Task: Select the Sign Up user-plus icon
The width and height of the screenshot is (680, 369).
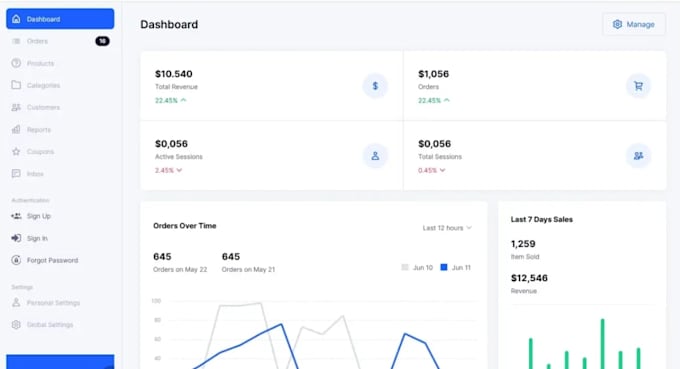Action: (16, 216)
